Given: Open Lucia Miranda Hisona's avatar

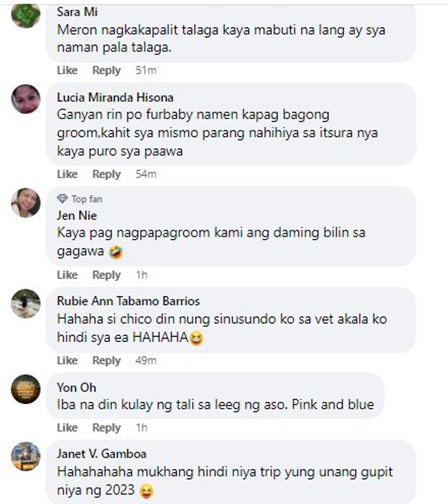Looking at the screenshot, I should (26, 99).
